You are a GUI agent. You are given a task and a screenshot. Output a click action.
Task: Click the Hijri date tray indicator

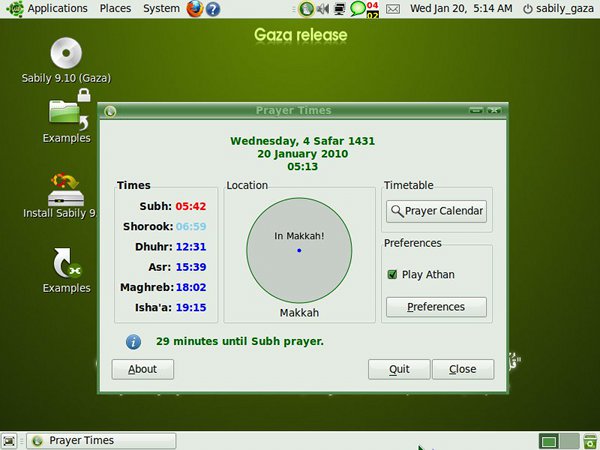pyautogui.click(x=373, y=10)
